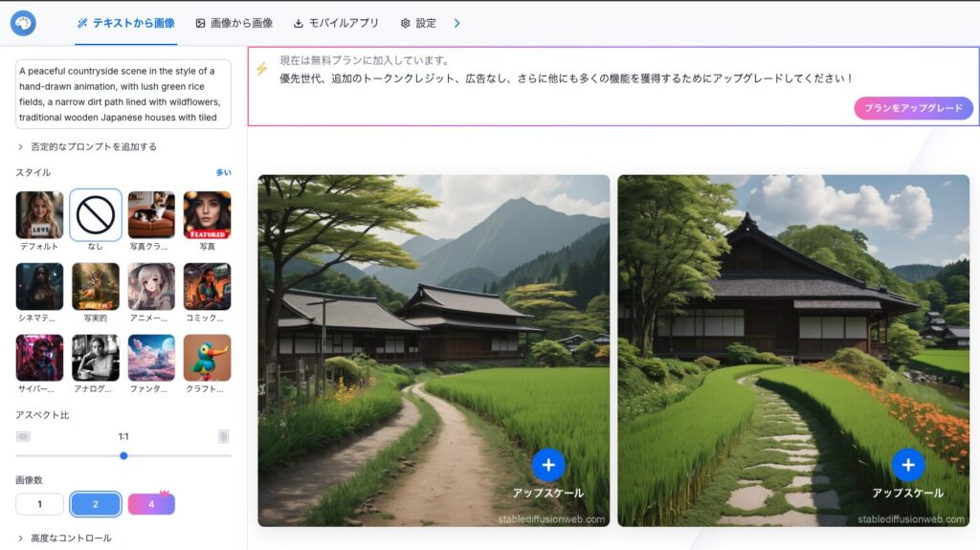Image resolution: width=980 pixels, height=550 pixels.
Task: Choose the クラフト bird style thumbnail
Action: [x=207, y=358]
